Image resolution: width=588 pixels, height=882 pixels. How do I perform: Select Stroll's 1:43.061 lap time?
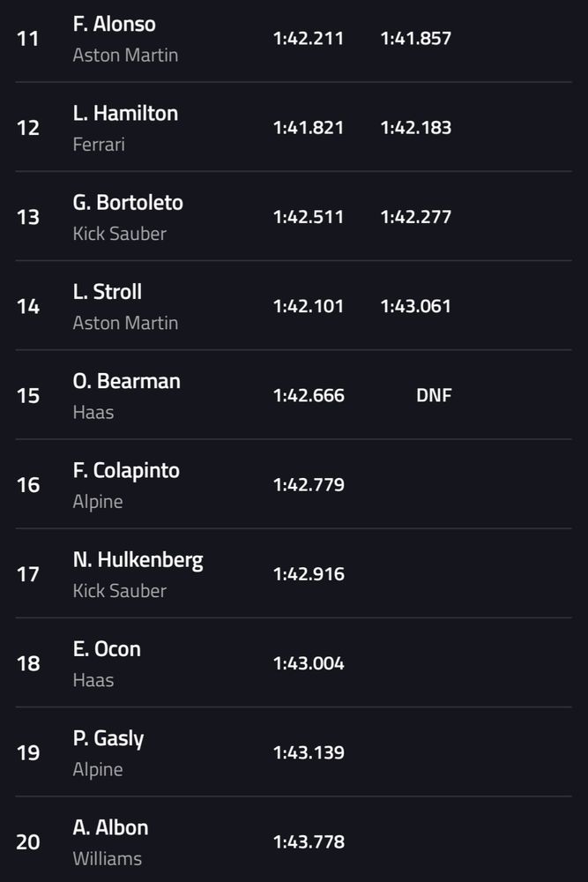point(415,306)
